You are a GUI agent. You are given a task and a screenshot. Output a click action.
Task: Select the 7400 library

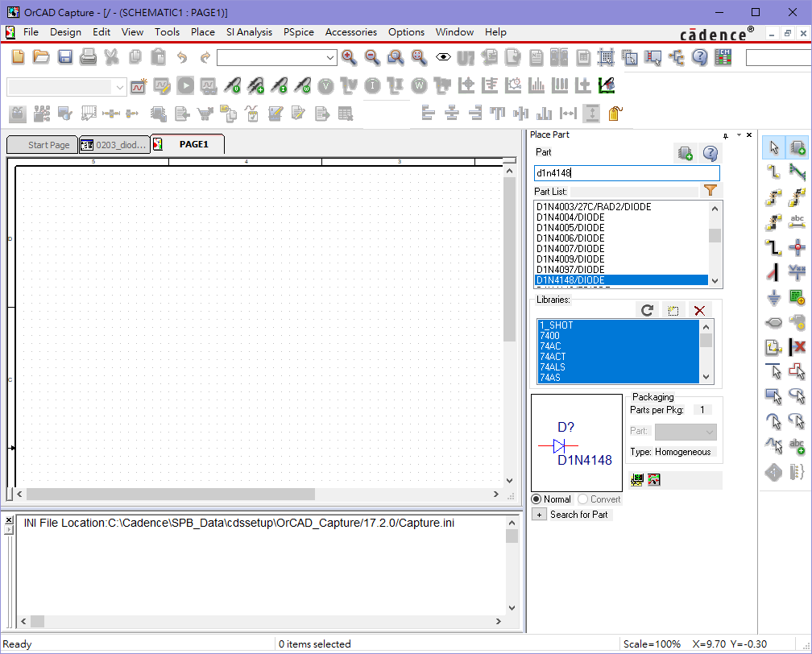(619, 336)
